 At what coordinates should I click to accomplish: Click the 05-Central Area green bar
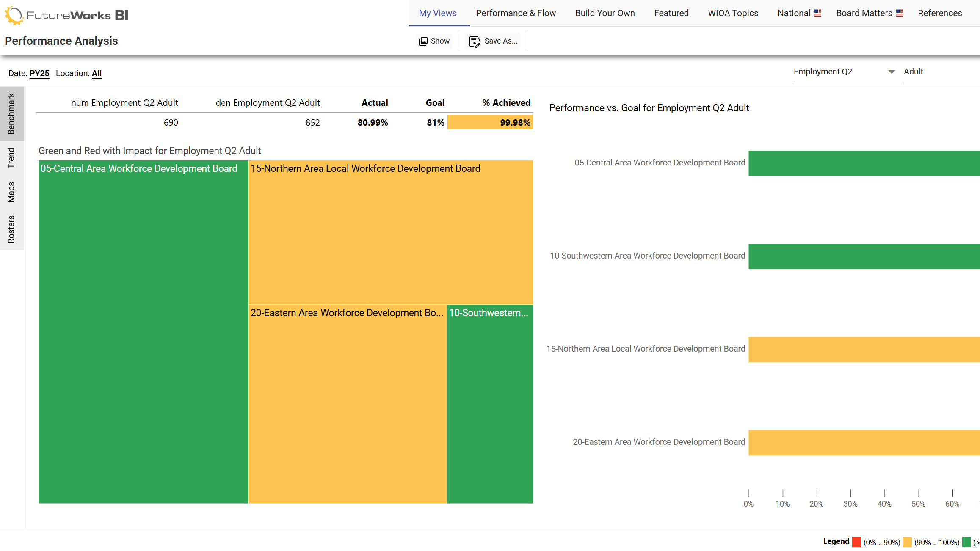click(864, 163)
